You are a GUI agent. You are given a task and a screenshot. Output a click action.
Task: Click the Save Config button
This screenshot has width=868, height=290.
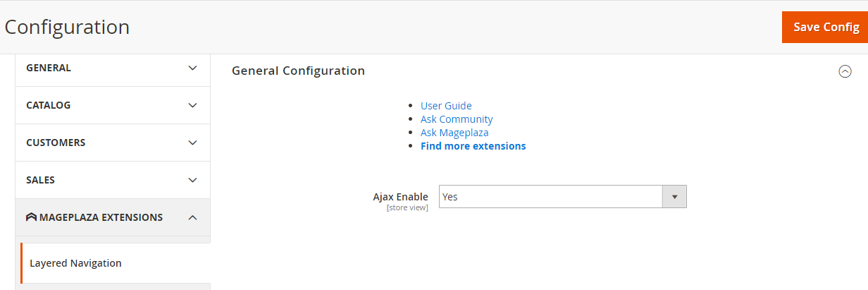pos(825,27)
